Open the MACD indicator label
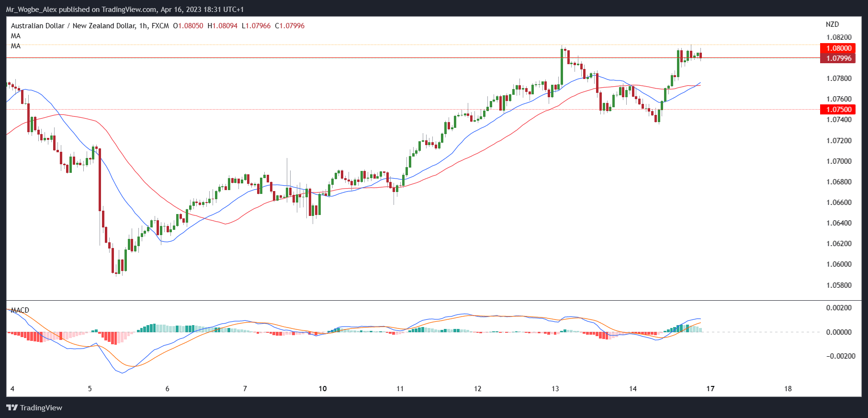This screenshot has height=418, width=868. click(20, 310)
